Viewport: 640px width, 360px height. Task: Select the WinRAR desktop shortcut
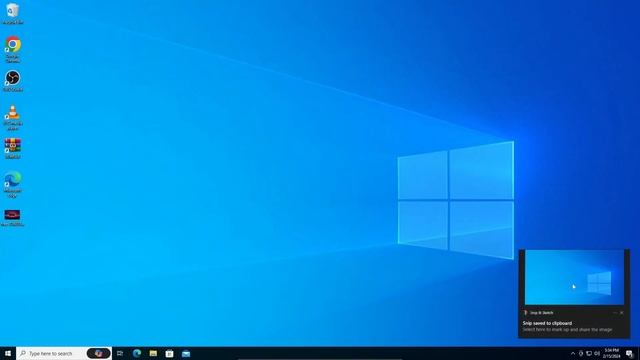coord(13,149)
